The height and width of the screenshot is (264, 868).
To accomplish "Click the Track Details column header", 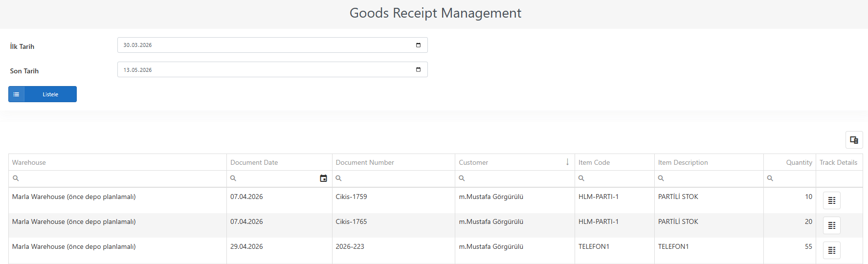I will 839,162.
